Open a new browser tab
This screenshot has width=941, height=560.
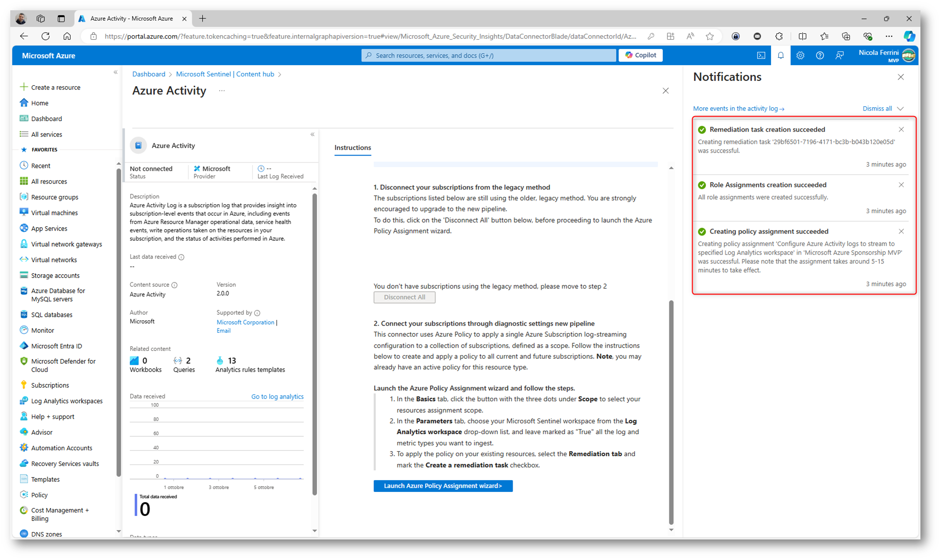click(203, 19)
